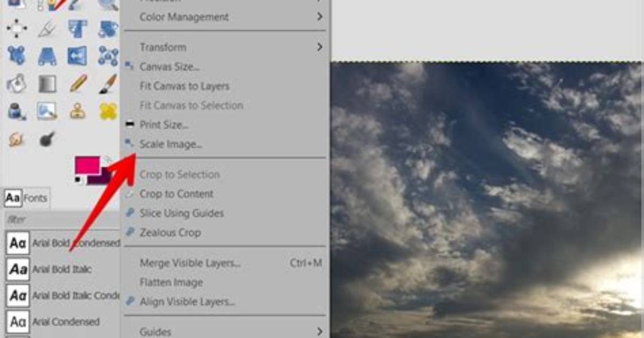Select the Flip tool

(x=77, y=56)
